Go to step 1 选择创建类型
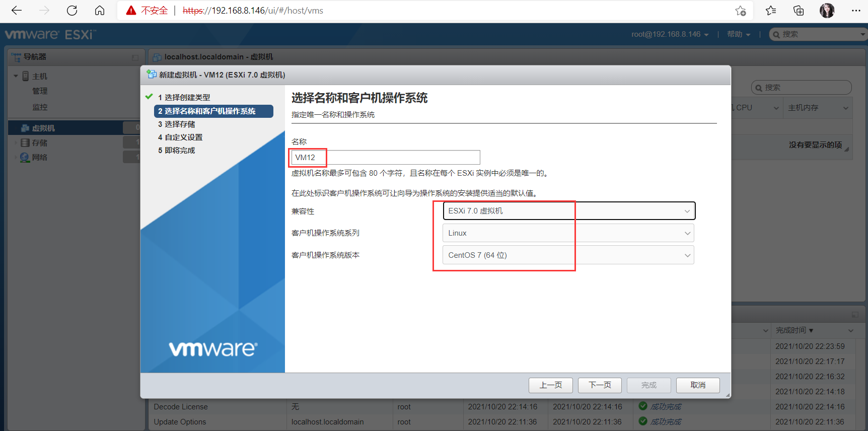The height and width of the screenshot is (431, 868). tap(184, 97)
